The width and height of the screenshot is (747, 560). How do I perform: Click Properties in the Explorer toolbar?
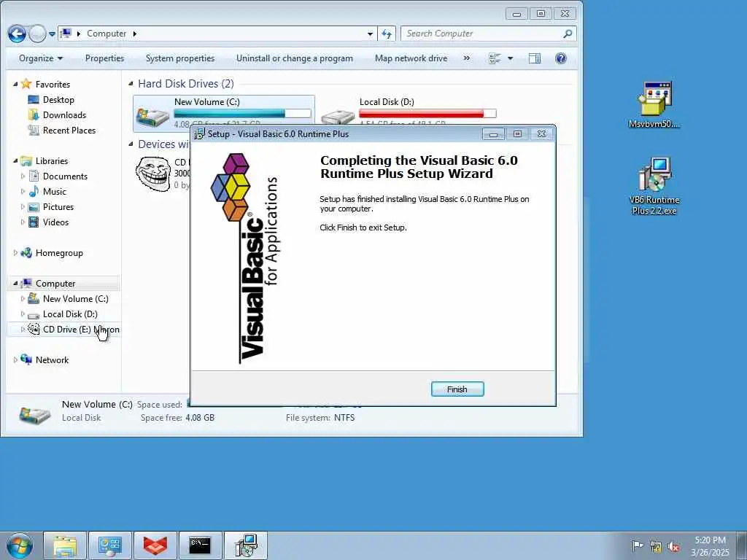105,58
